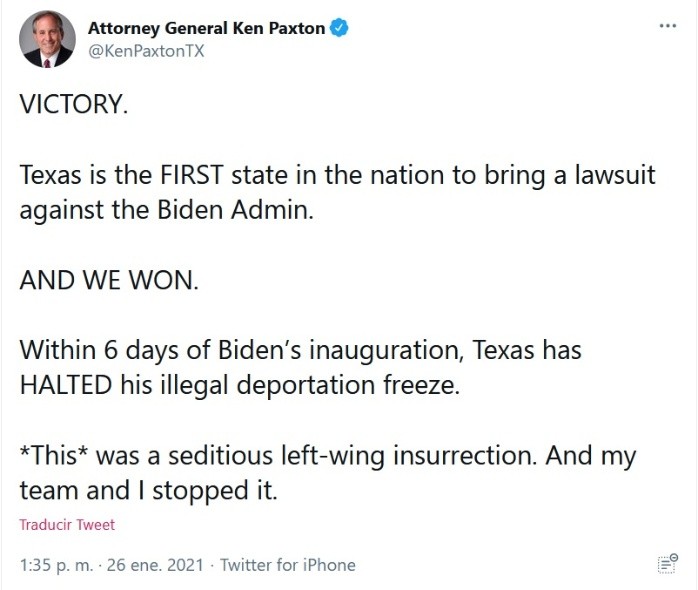This screenshot has height=590, width=698.
Task: Open the @KenPaxtonTX handle link
Action: [146, 51]
